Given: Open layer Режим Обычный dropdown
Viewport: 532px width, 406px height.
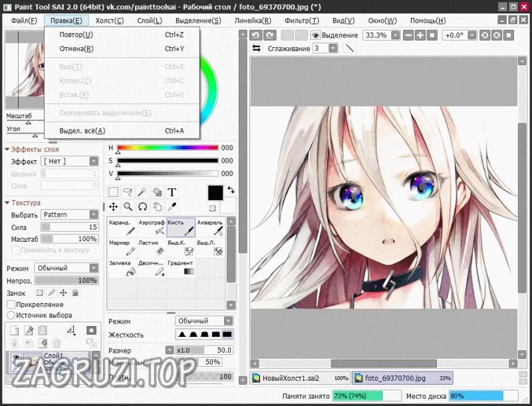Looking at the screenshot, I should [x=66, y=268].
